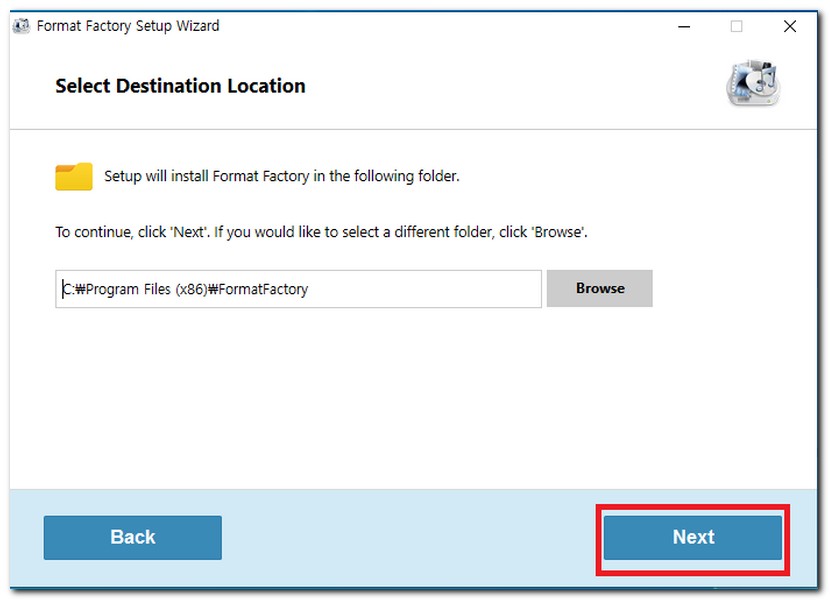Open Browse to choose a different folder
Viewport: 830px width, 600px height.
pyautogui.click(x=599, y=288)
